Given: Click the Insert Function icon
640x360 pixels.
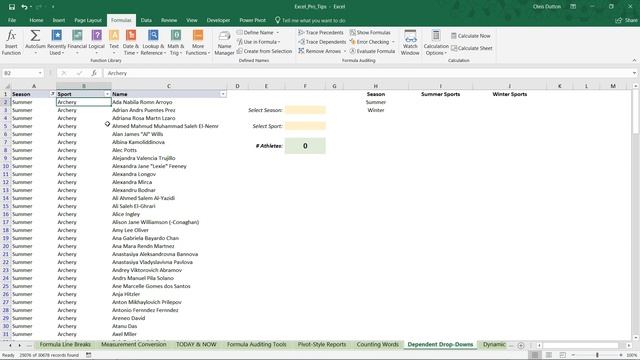Looking at the screenshot, I should 11,42.
